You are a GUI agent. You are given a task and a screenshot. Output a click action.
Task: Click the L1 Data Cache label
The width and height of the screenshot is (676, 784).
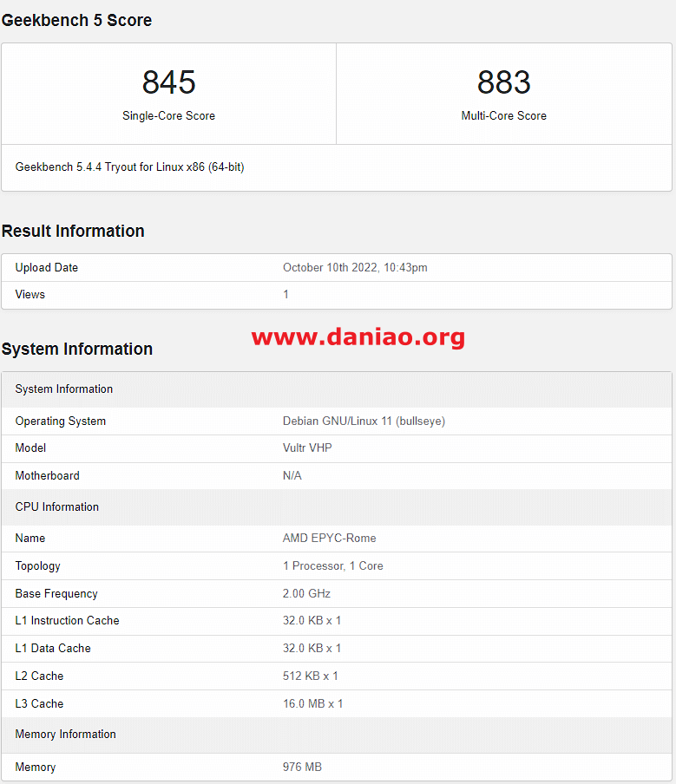[x=53, y=649]
